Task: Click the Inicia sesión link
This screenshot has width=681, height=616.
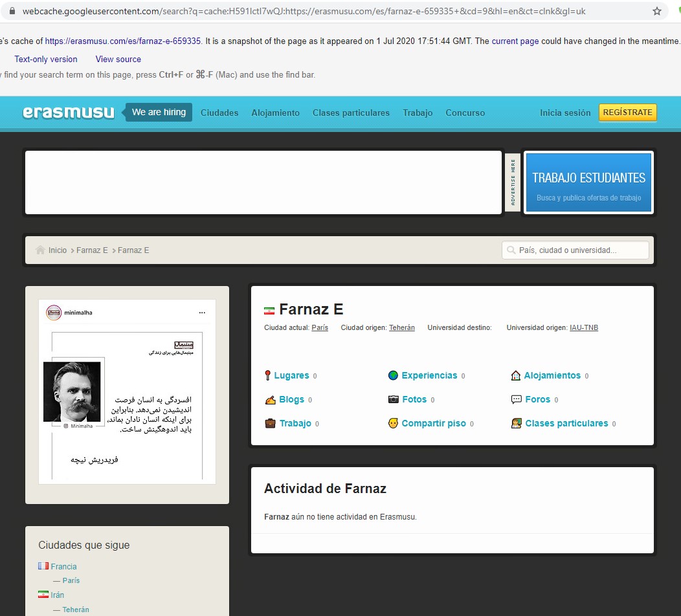Action: [x=565, y=113]
